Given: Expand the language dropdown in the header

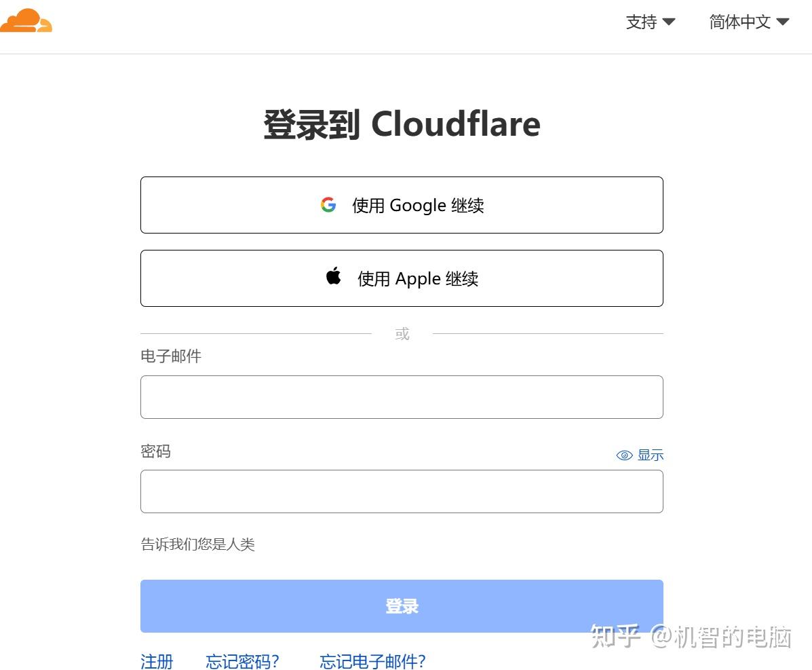Looking at the screenshot, I should pyautogui.click(x=784, y=22).
